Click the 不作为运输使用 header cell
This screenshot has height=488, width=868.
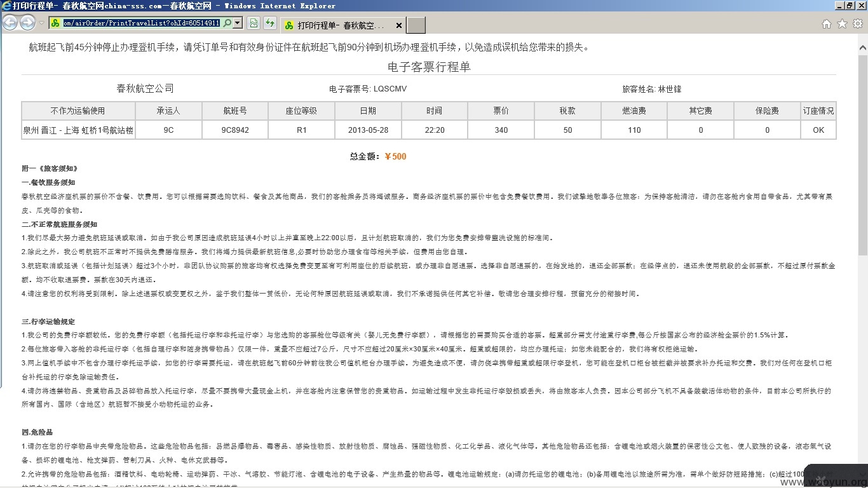[78, 111]
